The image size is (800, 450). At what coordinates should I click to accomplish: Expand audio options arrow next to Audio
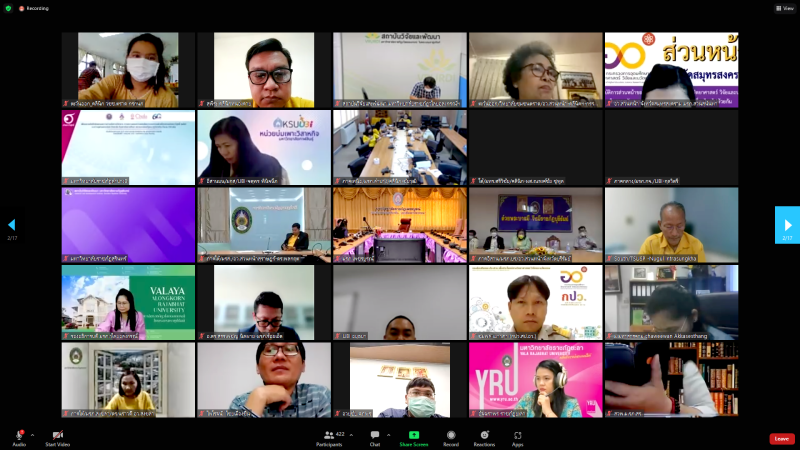click(x=32, y=435)
